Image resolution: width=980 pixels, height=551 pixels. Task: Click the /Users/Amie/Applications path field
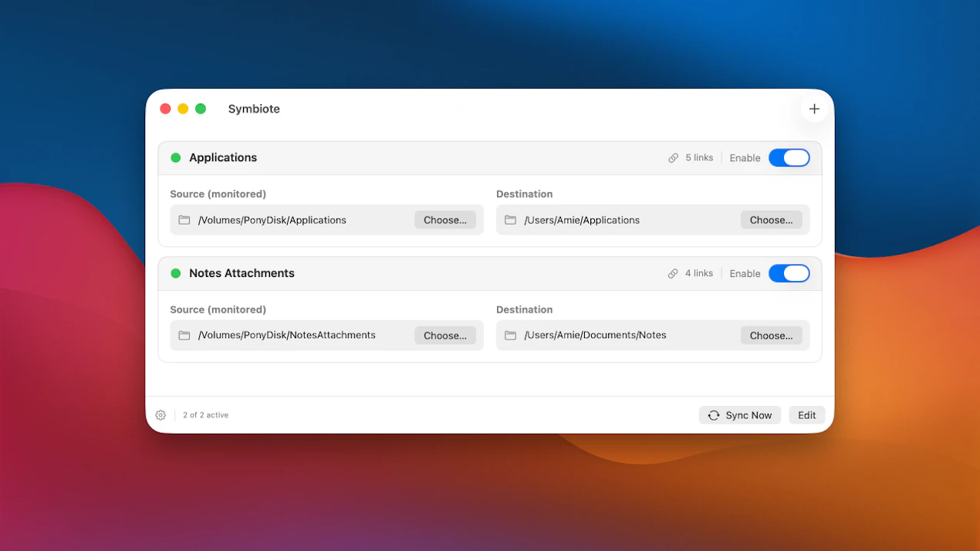(653, 220)
